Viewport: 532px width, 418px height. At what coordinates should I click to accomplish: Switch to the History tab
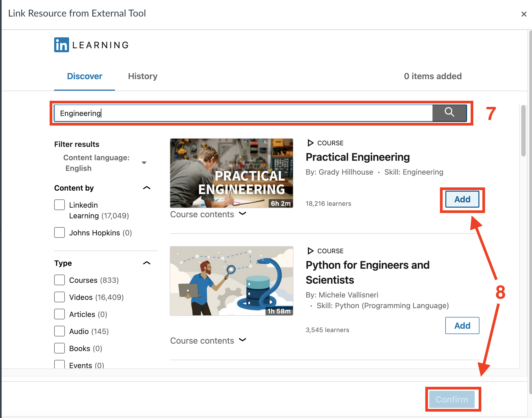143,76
